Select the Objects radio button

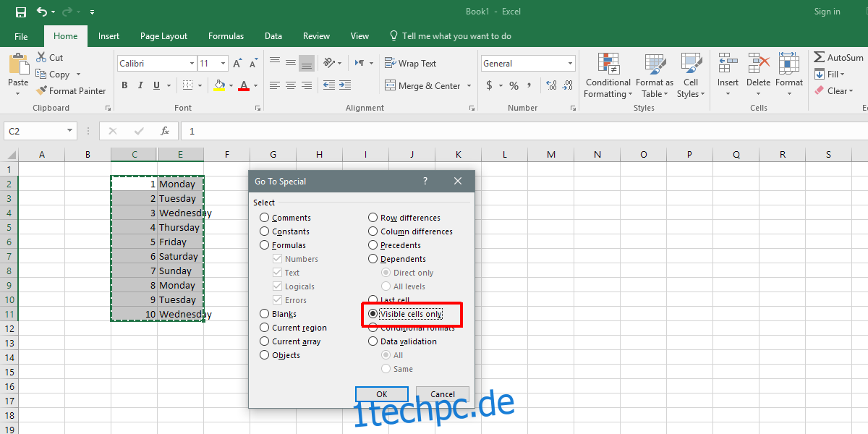[x=265, y=355]
